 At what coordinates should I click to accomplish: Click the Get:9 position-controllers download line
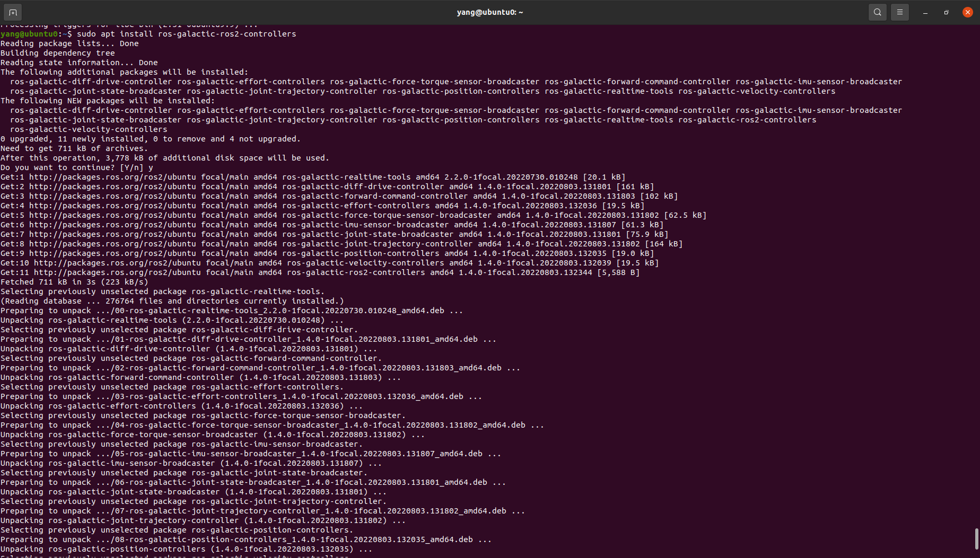coord(327,253)
